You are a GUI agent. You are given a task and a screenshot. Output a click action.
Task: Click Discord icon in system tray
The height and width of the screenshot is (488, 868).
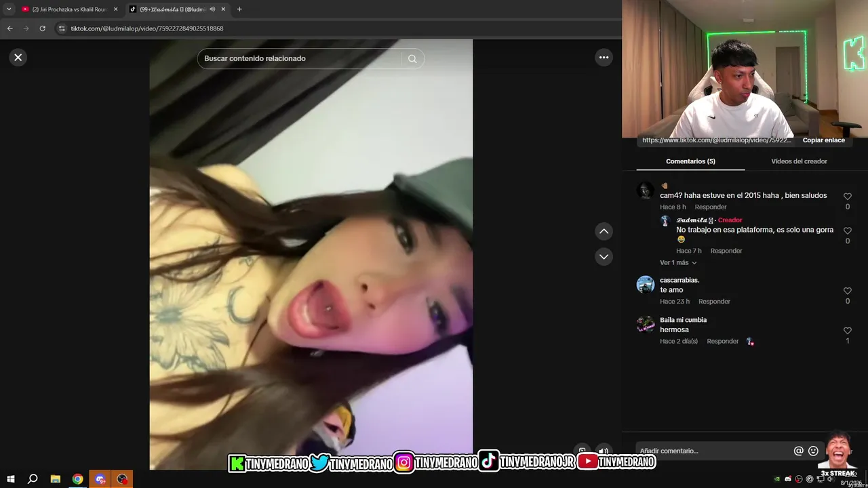(788, 479)
